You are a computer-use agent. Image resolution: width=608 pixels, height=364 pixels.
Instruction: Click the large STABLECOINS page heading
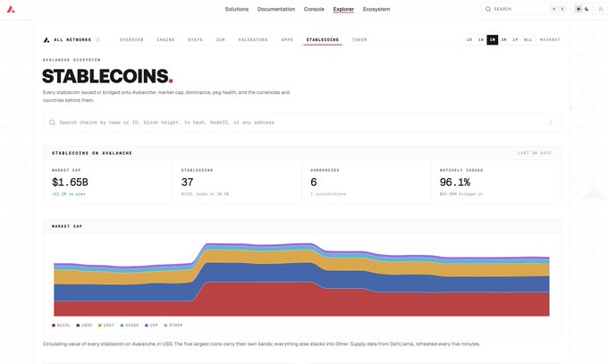107,76
